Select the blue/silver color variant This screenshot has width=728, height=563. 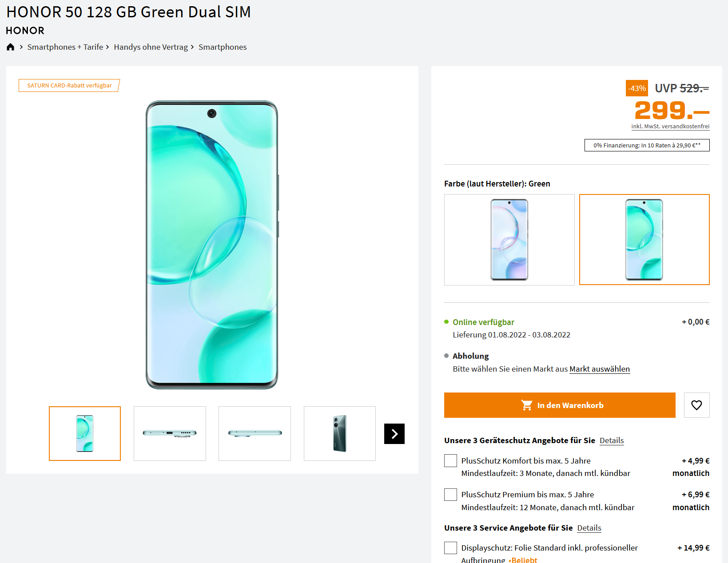[509, 240]
